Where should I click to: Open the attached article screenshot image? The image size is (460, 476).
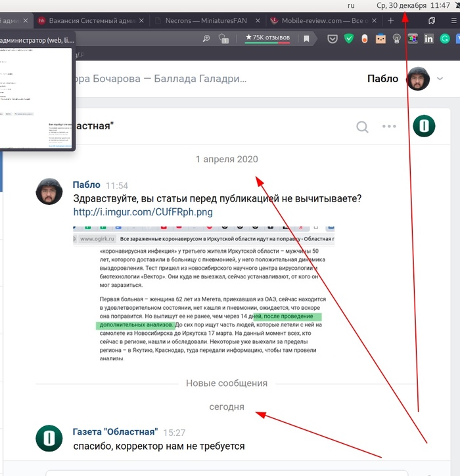pos(204,293)
